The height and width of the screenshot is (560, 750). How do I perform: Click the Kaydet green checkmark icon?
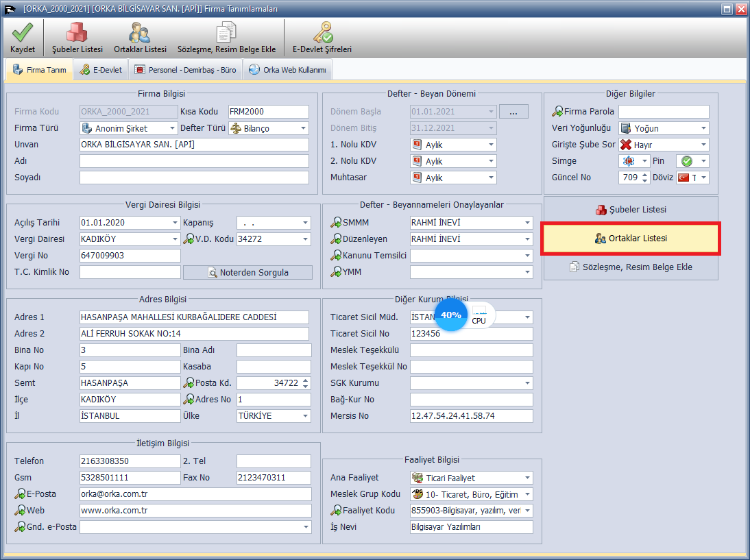pos(23,32)
